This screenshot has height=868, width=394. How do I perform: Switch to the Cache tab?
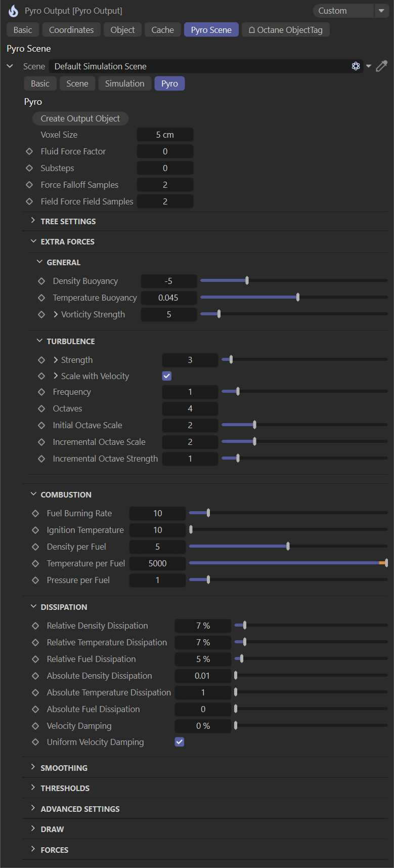(162, 30)
